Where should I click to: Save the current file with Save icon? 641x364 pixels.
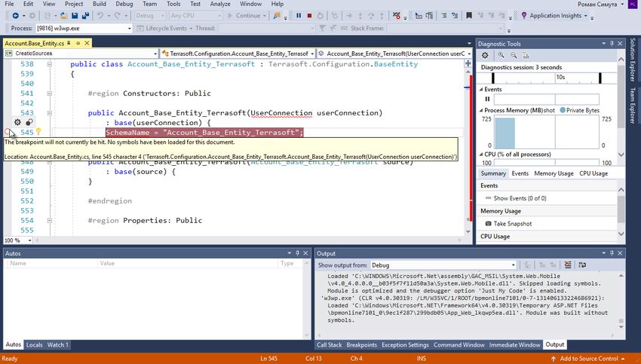click(75, 16)
